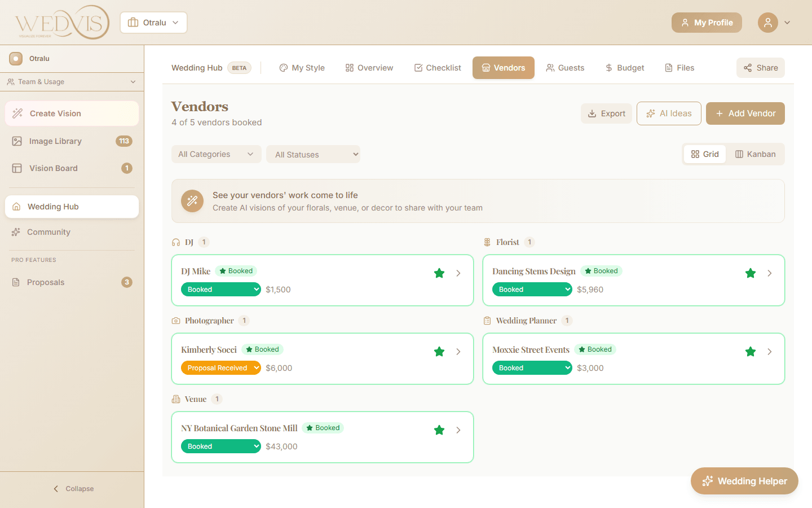The height and width of the screenshot is (508, 812).
Task: Switch to the Checklist tab
Action: pyautogui.click(x=438, y=68)
